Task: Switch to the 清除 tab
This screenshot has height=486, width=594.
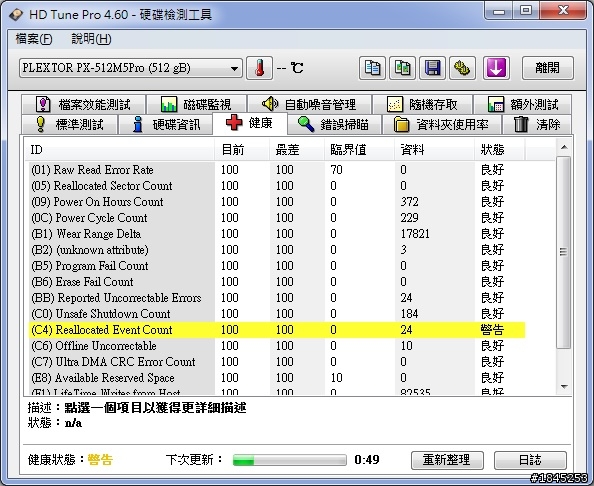Action: [537, 124]
